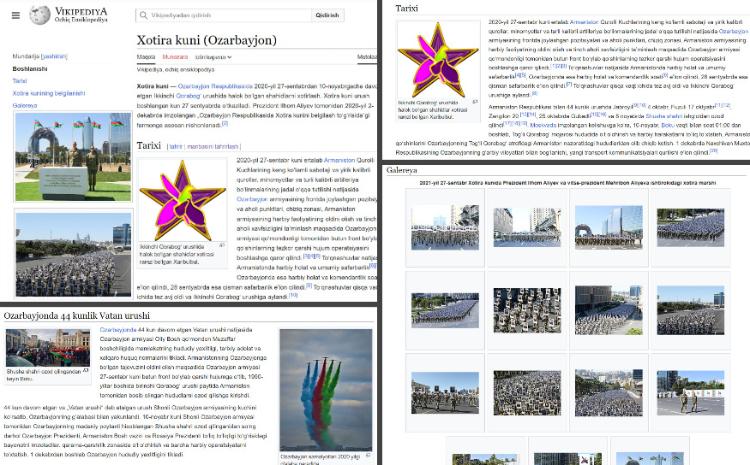Open gallery photo of blue-uniform formation, top row
Image resolution: width=750 pixels, height=465 pixels.
pos(690,227)
